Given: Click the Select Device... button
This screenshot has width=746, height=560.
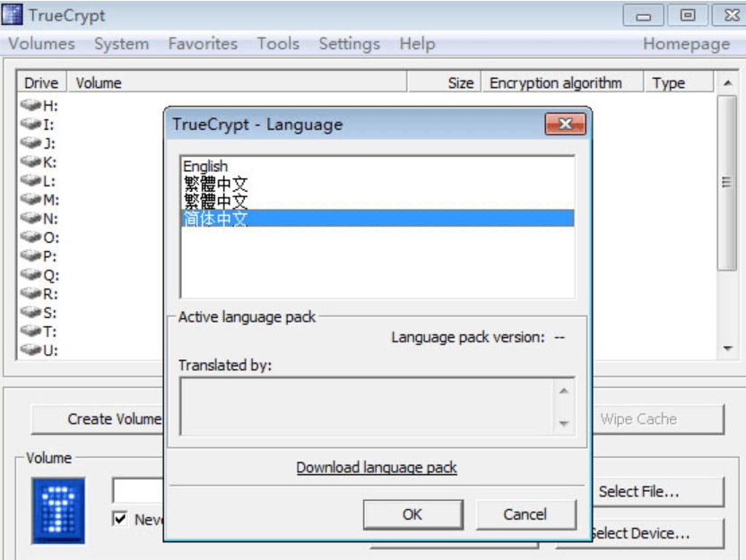Looking at the screenshot, I should tap(658, 533).
